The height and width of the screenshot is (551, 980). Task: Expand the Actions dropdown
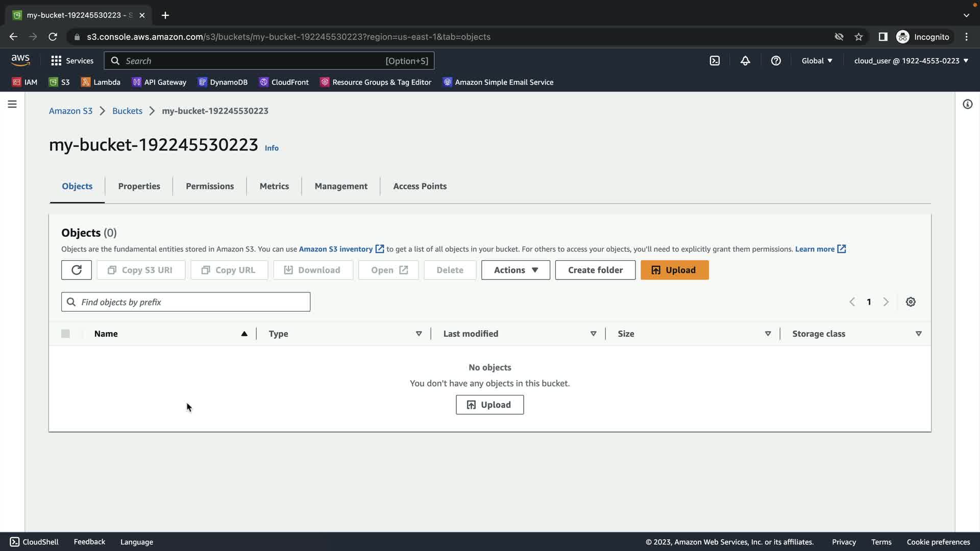click(516, 270)
